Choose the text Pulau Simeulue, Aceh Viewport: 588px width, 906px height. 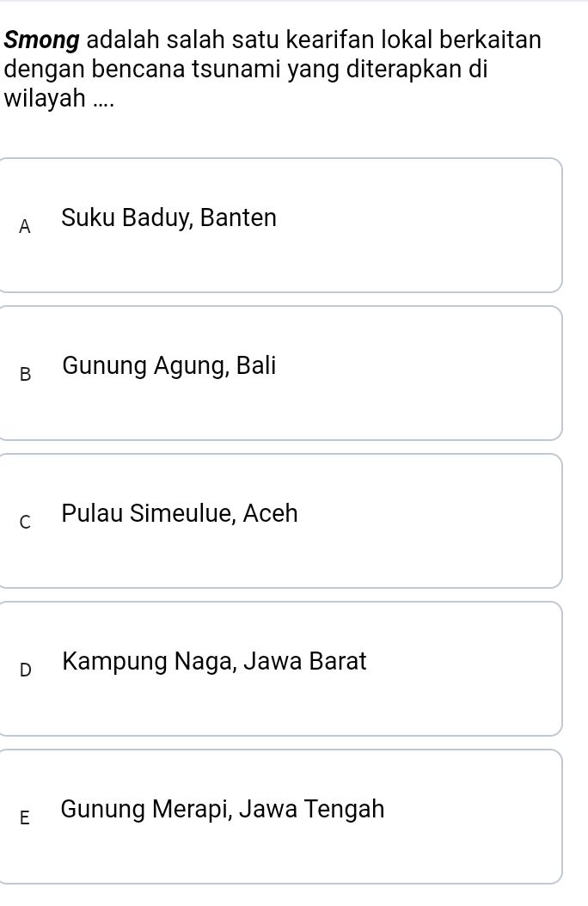(x=179, y=513)
